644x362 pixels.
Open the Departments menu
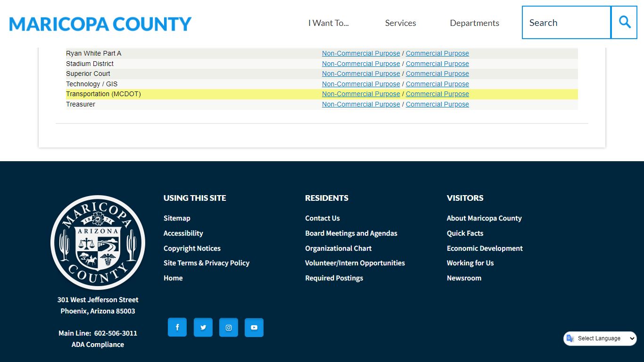point(474,23)
